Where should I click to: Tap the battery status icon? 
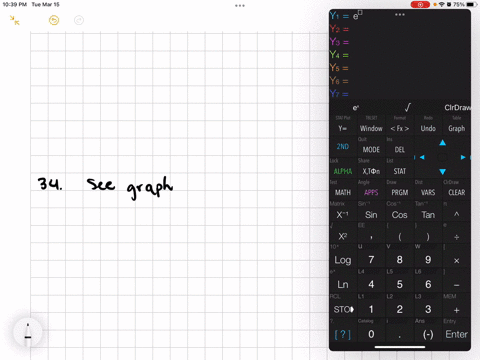(472, 5)
